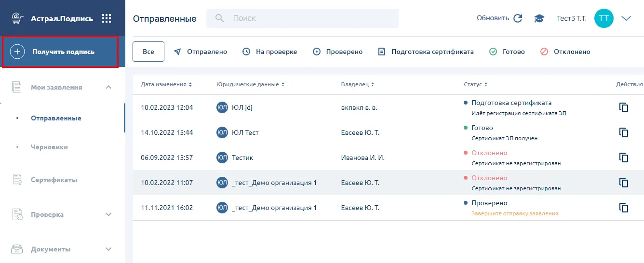Show only Отклонено applications
The image size is (644, 263).
click(565, 52)
